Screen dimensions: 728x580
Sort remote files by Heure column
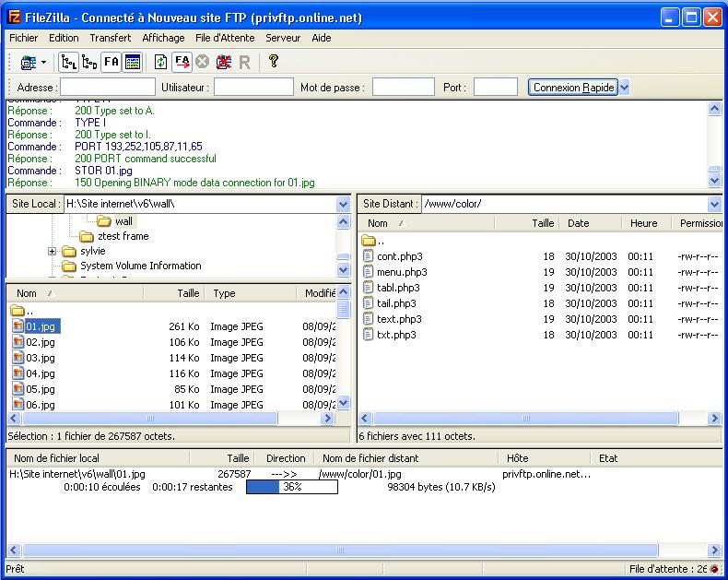click(x=646, y=223)
